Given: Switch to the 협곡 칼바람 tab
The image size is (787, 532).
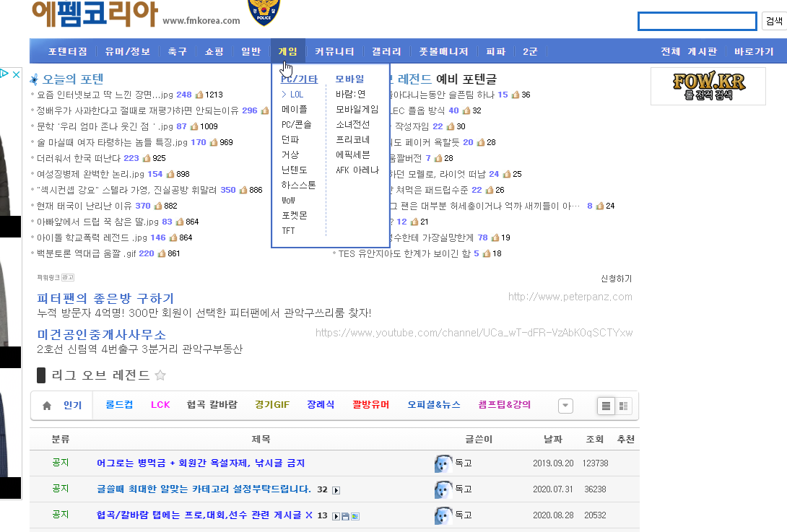Looking at the screenshot, I should (x=212, y=404).
